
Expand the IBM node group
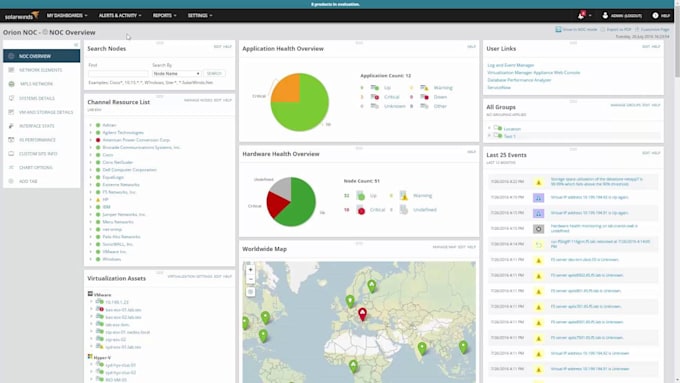pyautogui.click(x=91, y=207)
